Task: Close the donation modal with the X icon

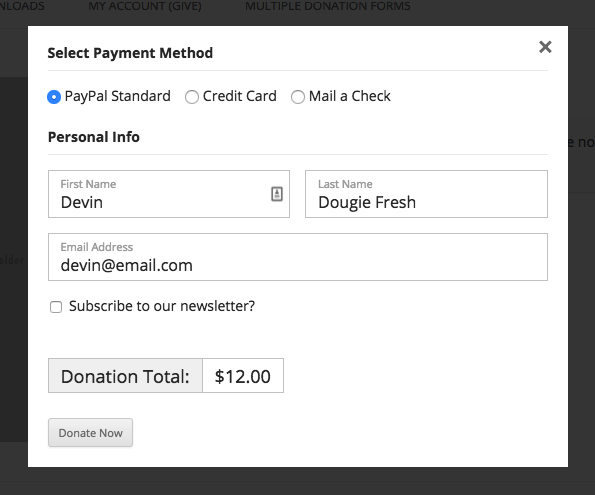Action: click(545, 47)
